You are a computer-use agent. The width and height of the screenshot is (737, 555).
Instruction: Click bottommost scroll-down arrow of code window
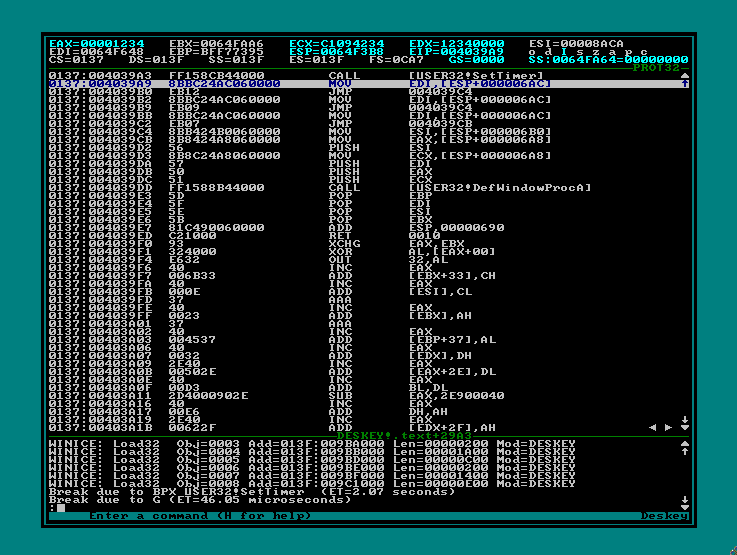[684, 427]
